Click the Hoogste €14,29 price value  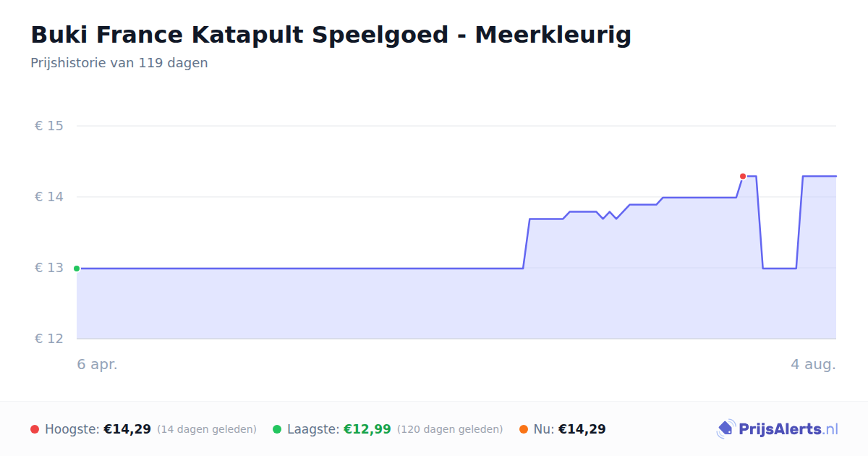(127, 429)
